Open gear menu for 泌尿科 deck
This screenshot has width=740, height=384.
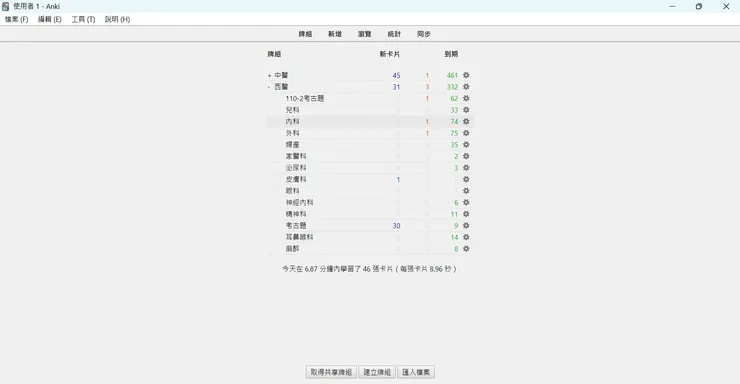click(x=466, y=168)
